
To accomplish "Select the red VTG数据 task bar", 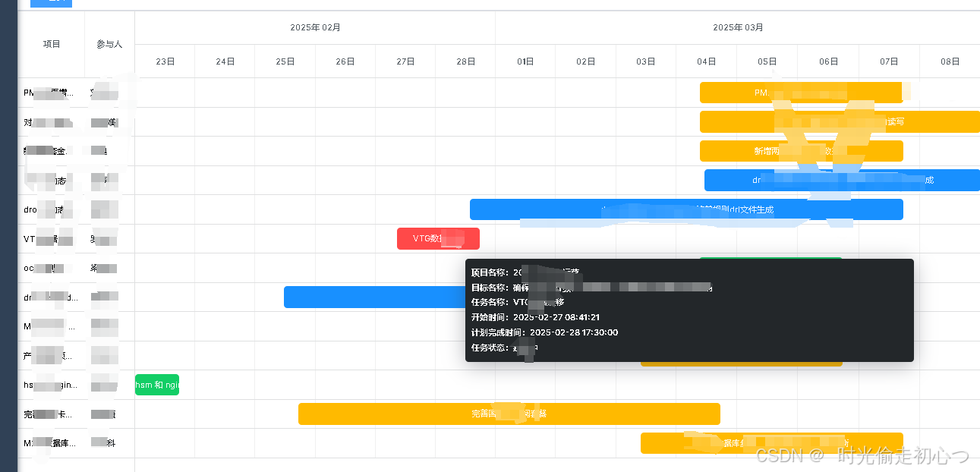I will pos(438,238).
